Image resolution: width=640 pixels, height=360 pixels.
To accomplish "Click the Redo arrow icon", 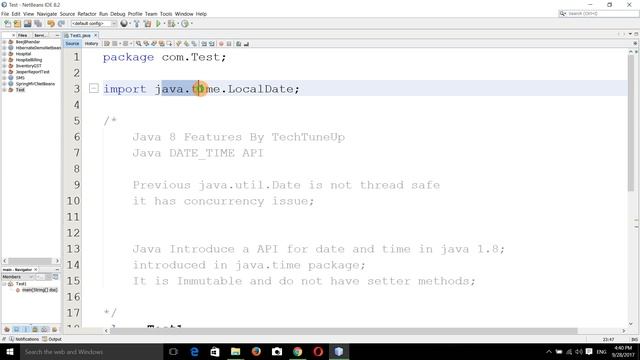I will click(61, 24).
